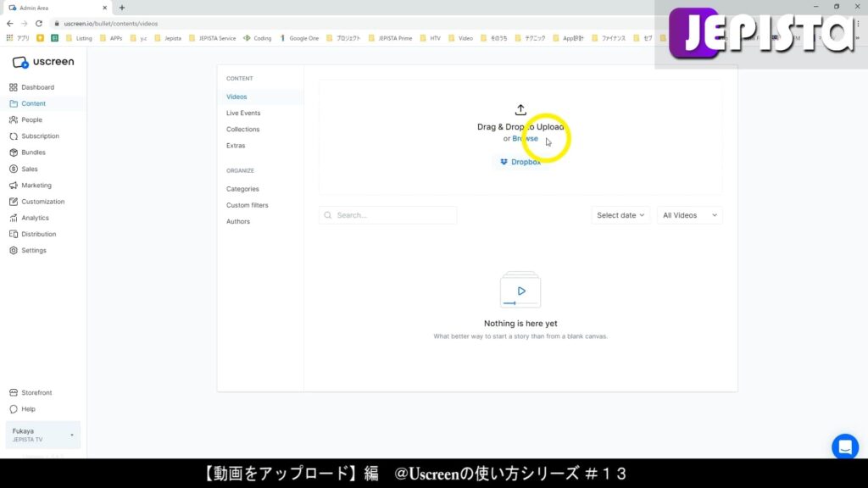Click the Customization edit icon
Image resolution: width=868 pixels, height=488 pixels.
[14, 202]
